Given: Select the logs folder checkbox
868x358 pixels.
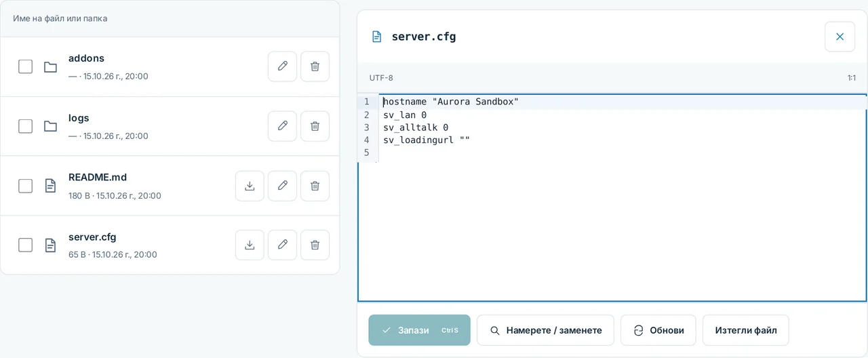Looking at the screenshot, I should 25,126.
